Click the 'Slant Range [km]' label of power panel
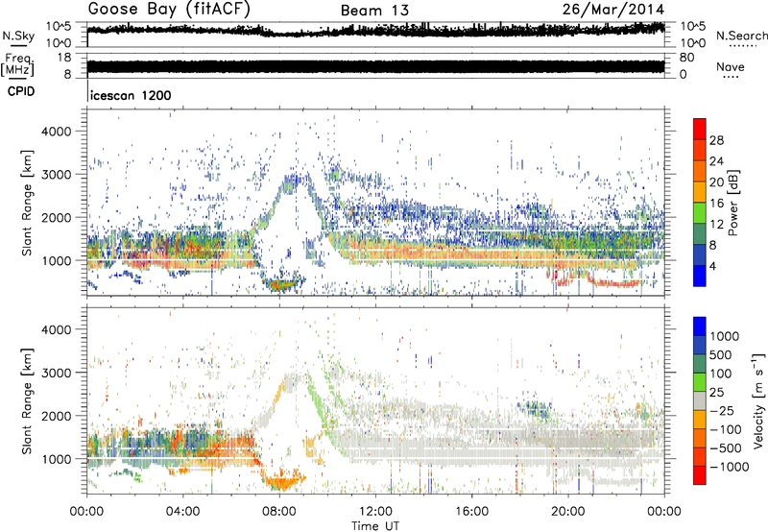The width and height of the screenshot is (768, 532). pyautogui.click(x=27, y=203)
